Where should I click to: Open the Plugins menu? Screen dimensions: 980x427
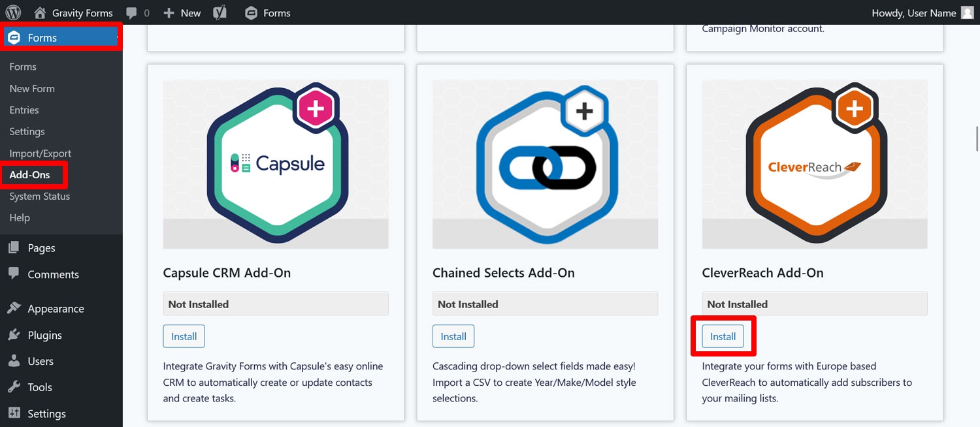click(44, 335)
